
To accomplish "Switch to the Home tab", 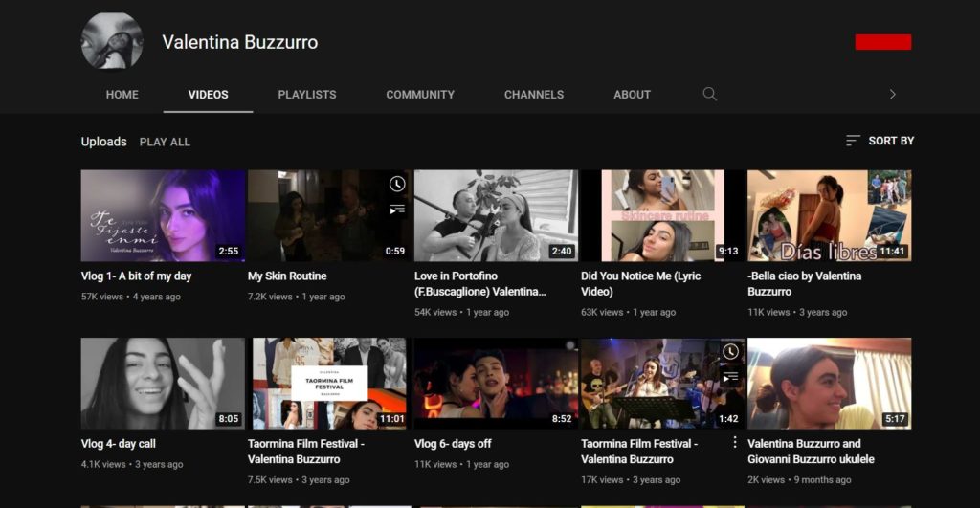I will 122,95.
